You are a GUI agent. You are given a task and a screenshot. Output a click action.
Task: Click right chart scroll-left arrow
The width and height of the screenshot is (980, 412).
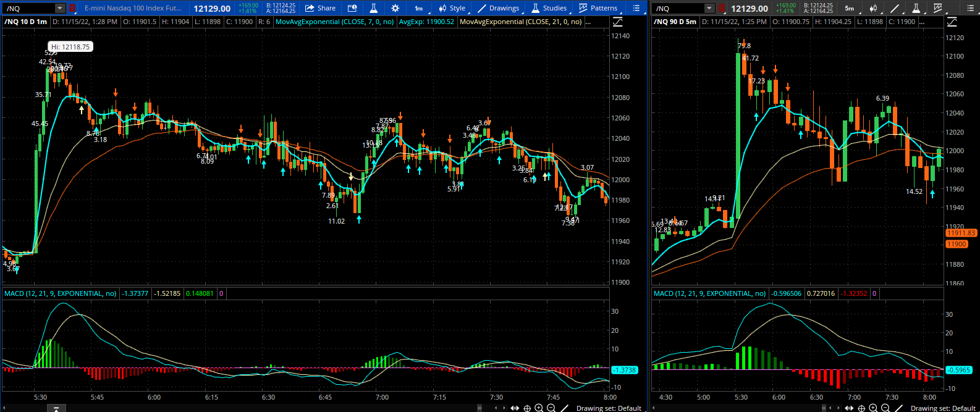coord(830,408)
